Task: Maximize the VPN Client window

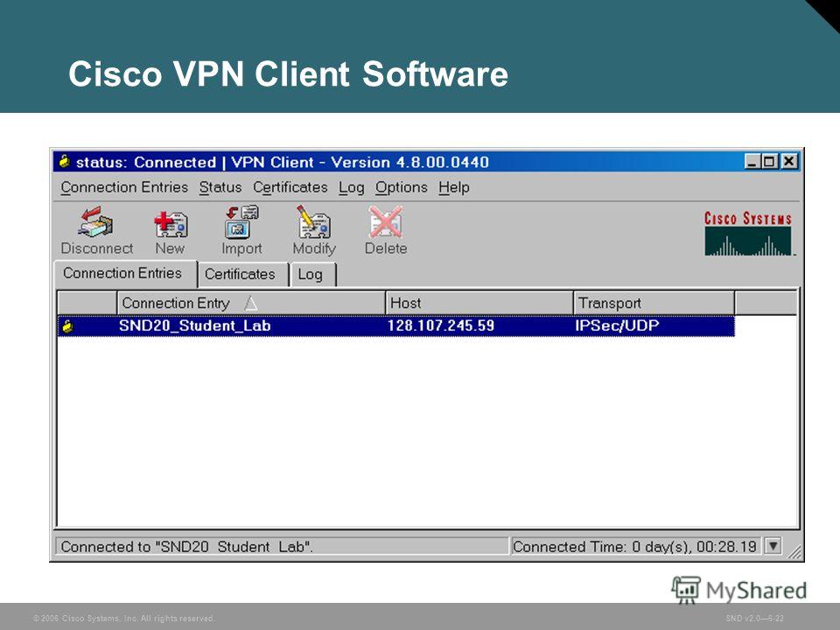Action: tap(769, 161)
